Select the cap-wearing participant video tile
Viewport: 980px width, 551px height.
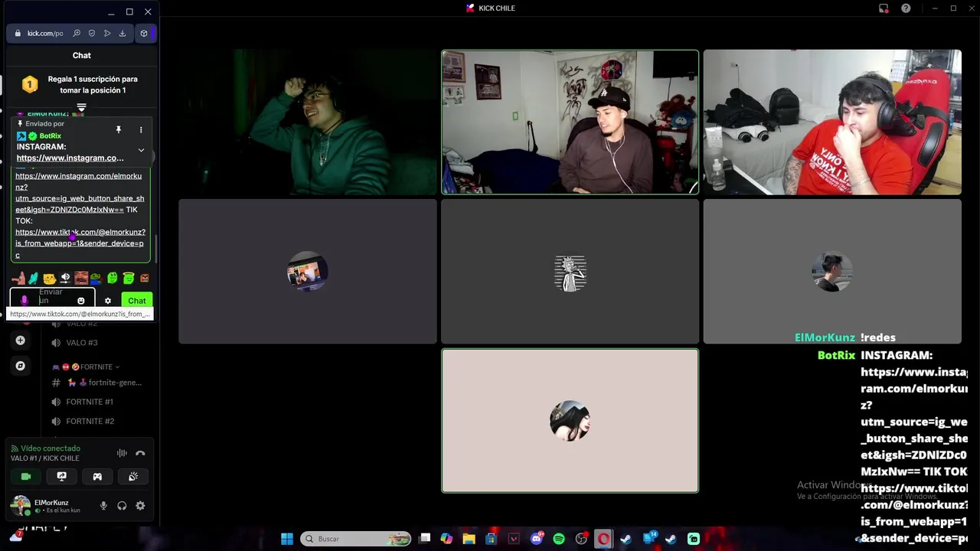570,122
